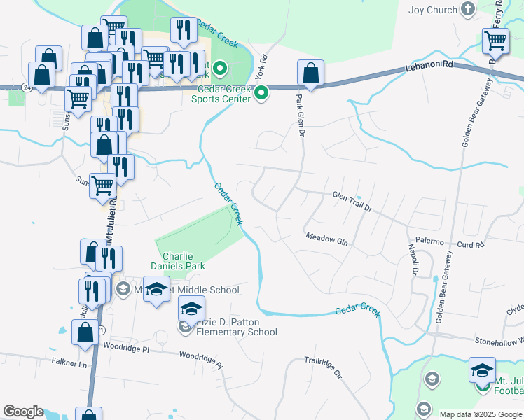The image size is (524, 420).
Task: Click the Lebanon Rd road label
Action: click(x=429, y=66)
